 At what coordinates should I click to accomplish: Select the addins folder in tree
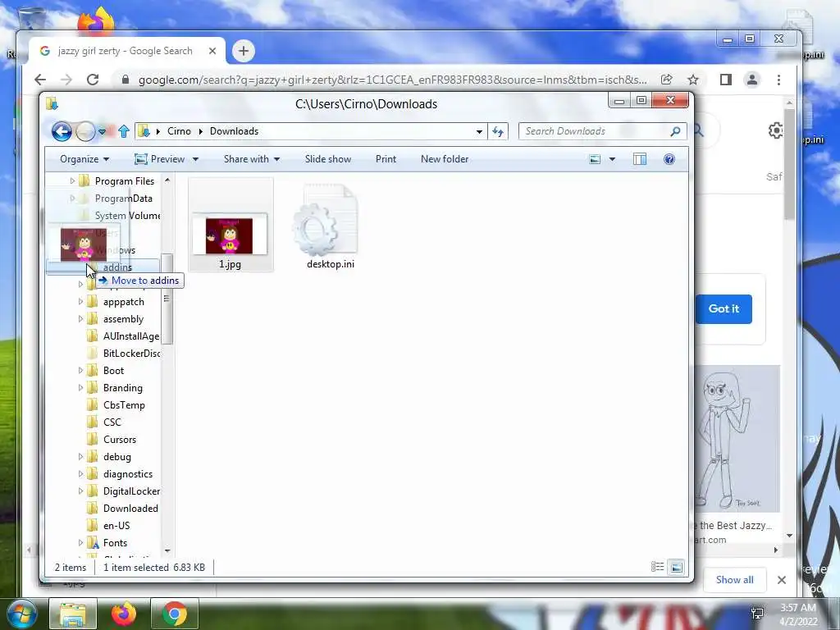pyautogui.click(x=117, y=267)
